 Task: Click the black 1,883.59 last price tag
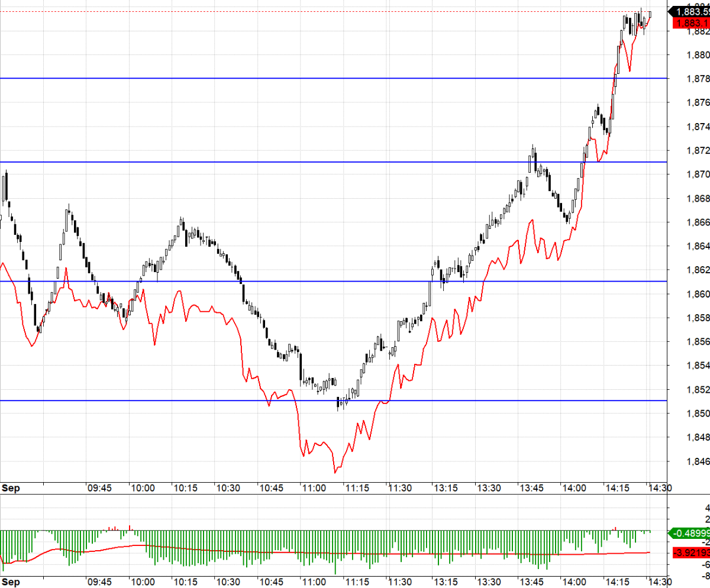(690, 11)
